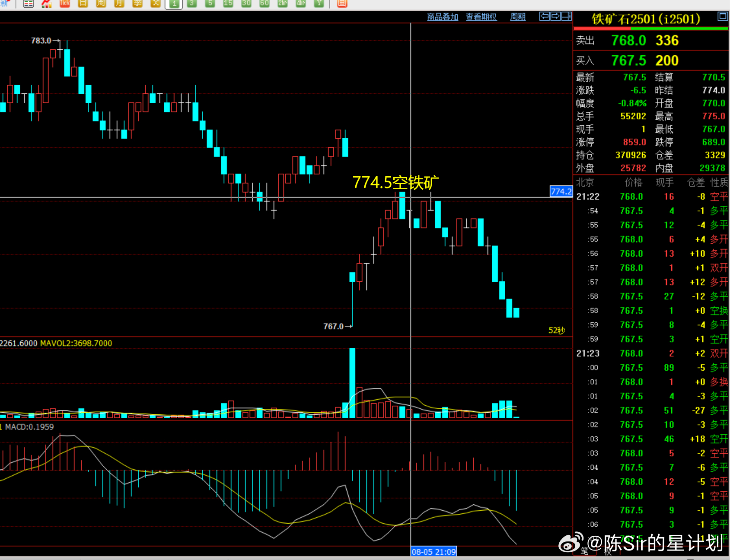
Task: Select the 2hr chart period
Action: coord(283,3)
